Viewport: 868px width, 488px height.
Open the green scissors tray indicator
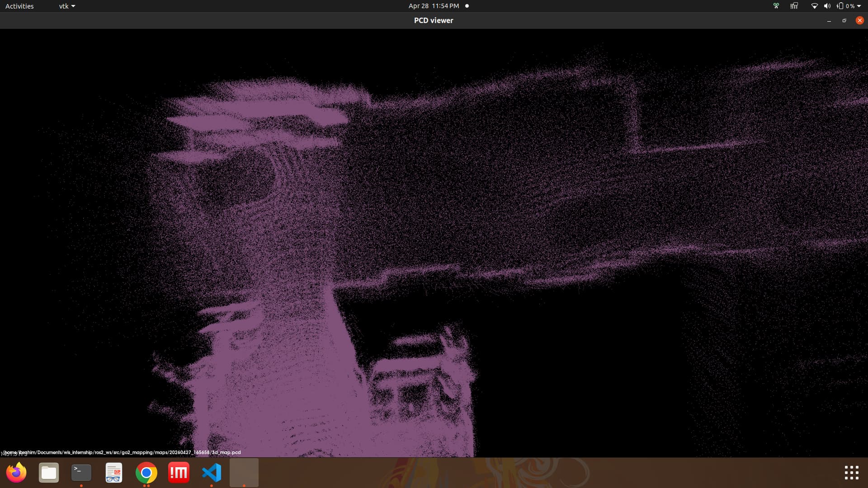coord(776,6)
